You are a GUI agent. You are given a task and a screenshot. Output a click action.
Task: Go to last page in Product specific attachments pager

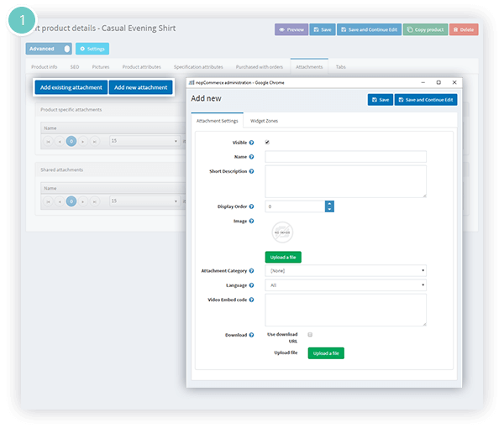94,141
